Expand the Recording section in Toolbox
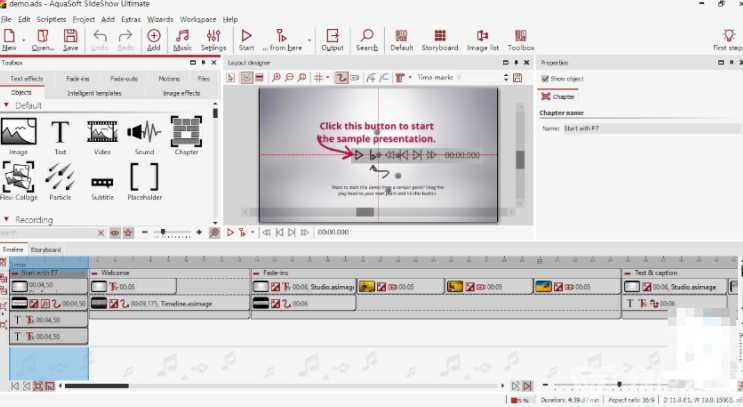Screen dimensions: 743x407 click(7, 219)
